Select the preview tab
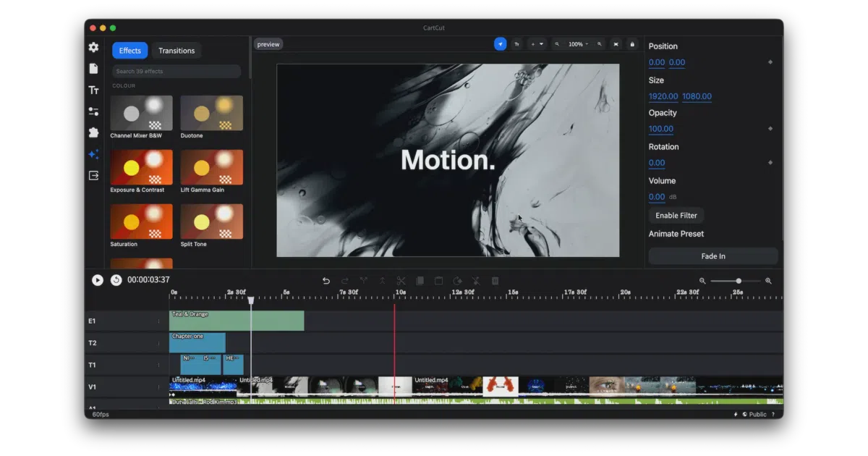Screen dimensions: 868x456 pyautogui.click(x=268, y=44)
